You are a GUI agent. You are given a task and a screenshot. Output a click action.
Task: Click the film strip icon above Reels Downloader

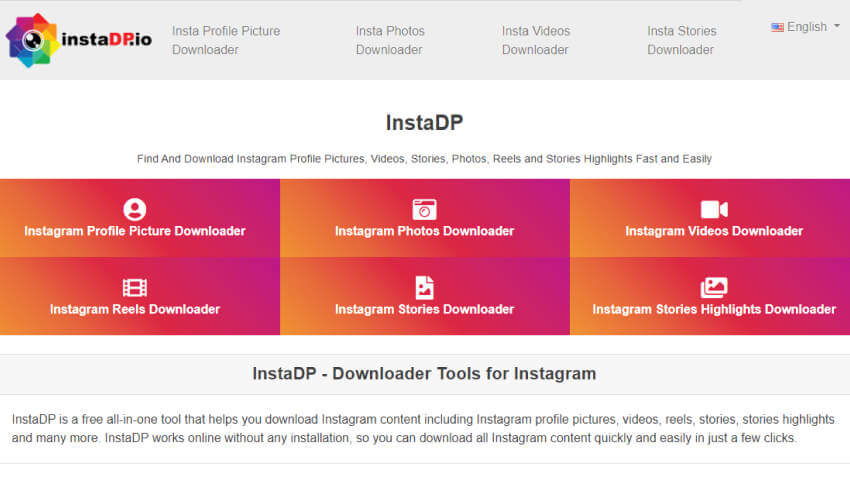coord(134,287)
